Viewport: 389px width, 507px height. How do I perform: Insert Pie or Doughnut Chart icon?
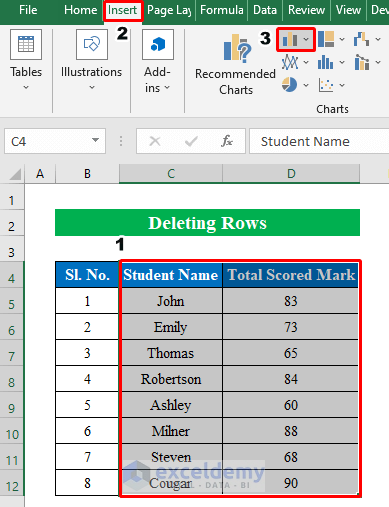pyautogui.click(x=289, y=85)
